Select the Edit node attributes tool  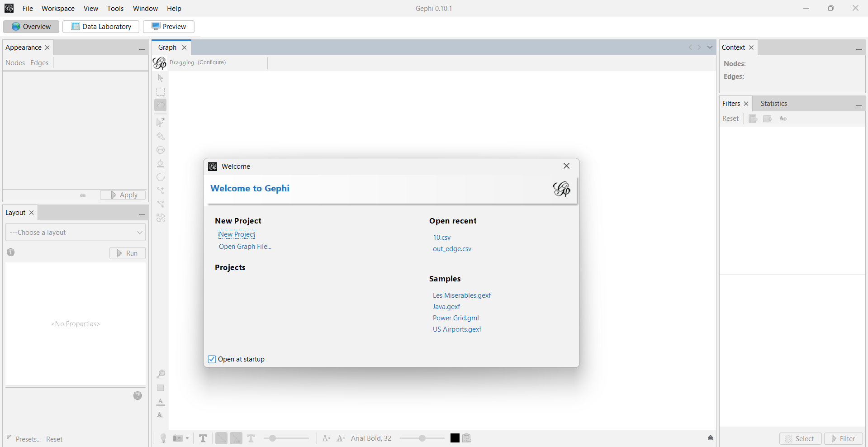tap(161, 122)
